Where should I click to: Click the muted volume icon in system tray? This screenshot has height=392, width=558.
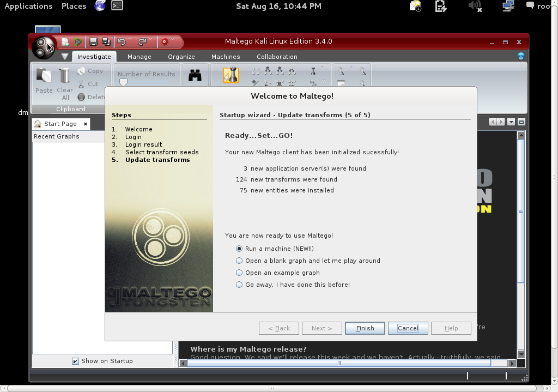pos(475,5)
